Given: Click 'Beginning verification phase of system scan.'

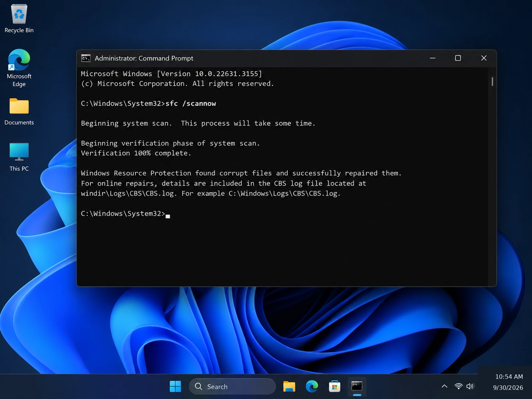Looking at the screenshot, I should click(170, 143).
